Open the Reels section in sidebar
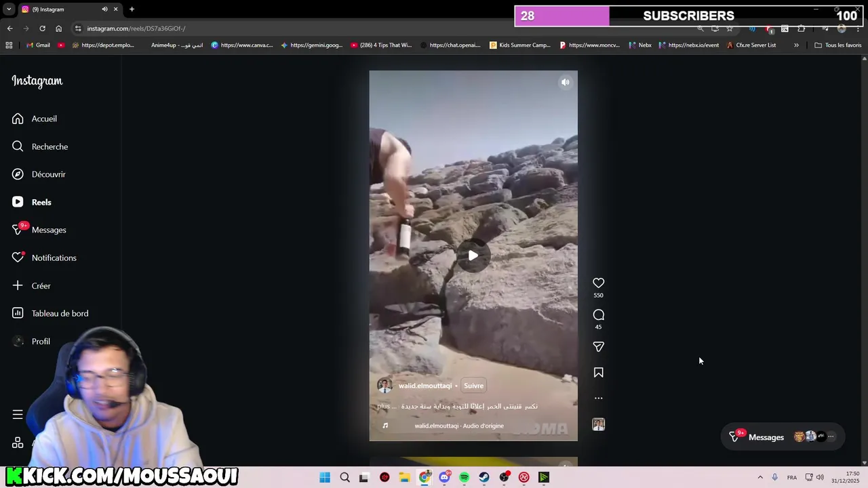This screenshot has width=868, height=488. [31, 202]
